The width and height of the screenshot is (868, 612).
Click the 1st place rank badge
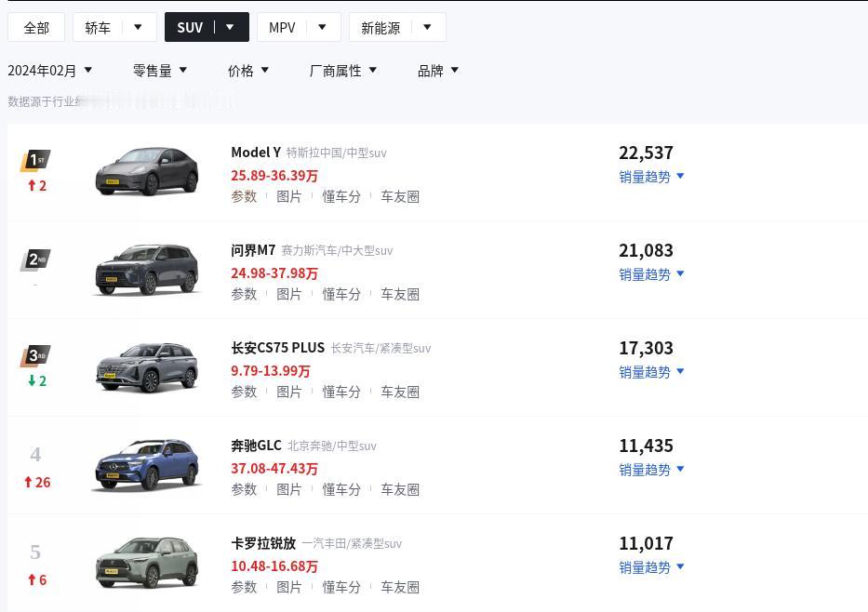[x=35, y=160]
